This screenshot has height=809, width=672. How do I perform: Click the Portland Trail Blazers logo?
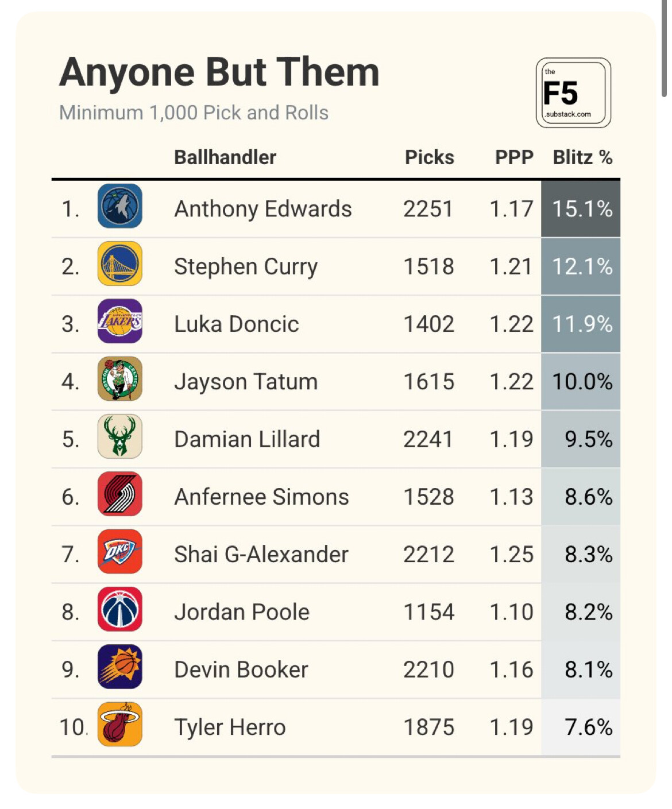coord(119,494)
